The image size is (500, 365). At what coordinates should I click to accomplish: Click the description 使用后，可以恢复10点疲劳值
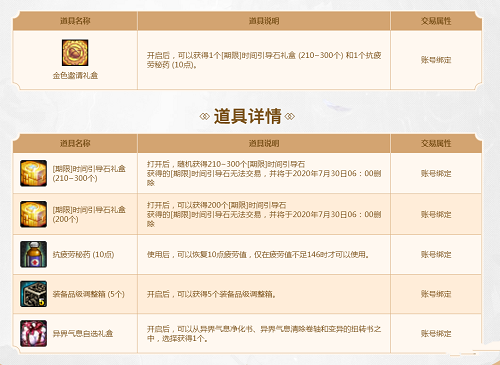pos(258,255)
